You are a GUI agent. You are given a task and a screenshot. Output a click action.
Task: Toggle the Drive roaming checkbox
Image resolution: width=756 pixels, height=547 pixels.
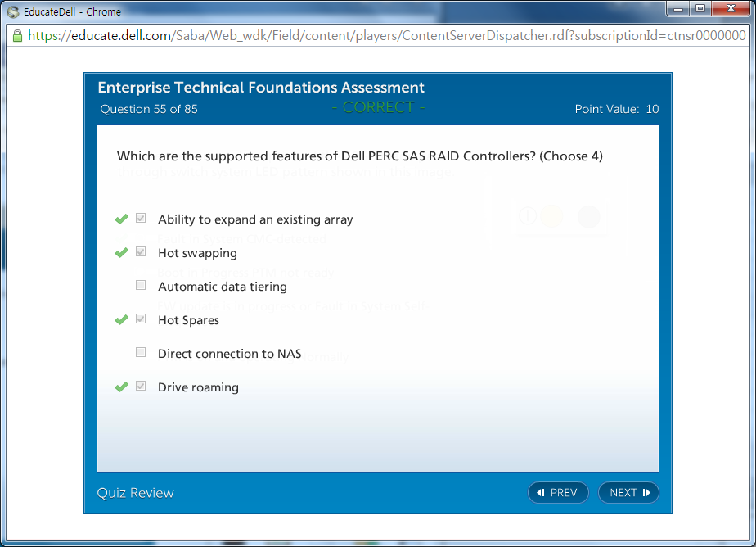coord(141,387)
